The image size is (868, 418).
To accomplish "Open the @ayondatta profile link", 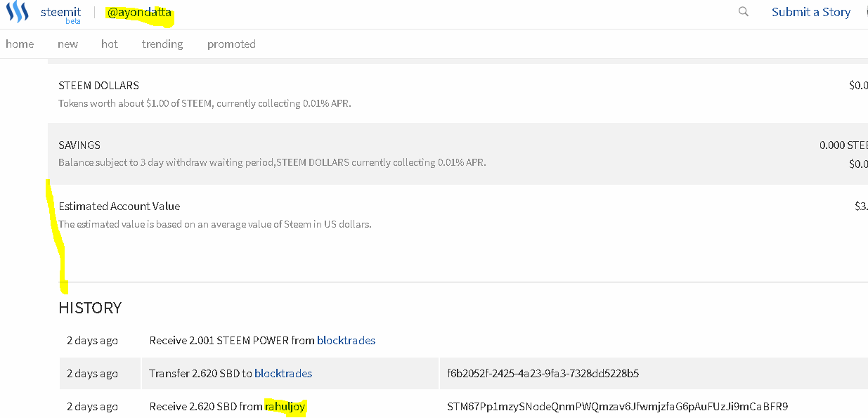I will (139, 13).
